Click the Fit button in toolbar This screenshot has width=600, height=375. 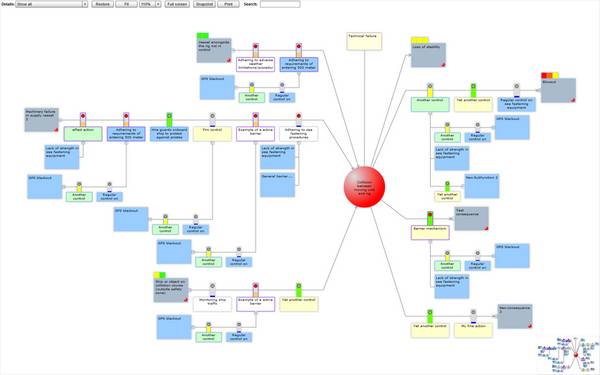coord(126,4)
